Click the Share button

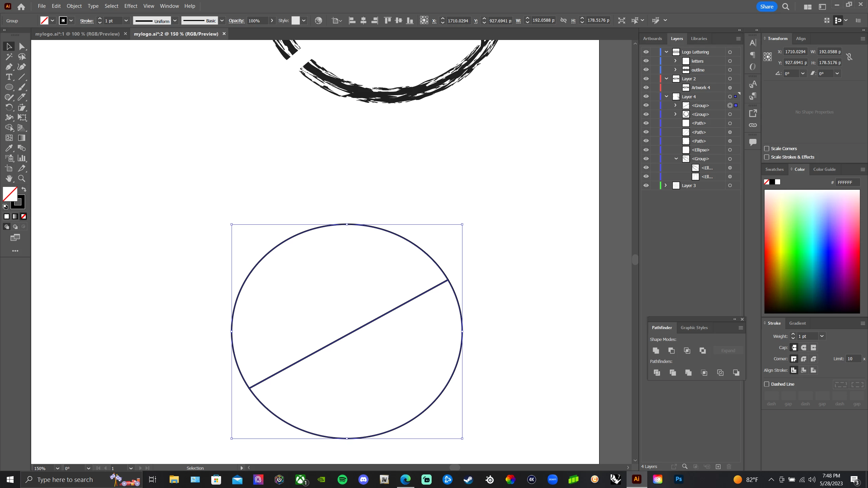point(766,6)
